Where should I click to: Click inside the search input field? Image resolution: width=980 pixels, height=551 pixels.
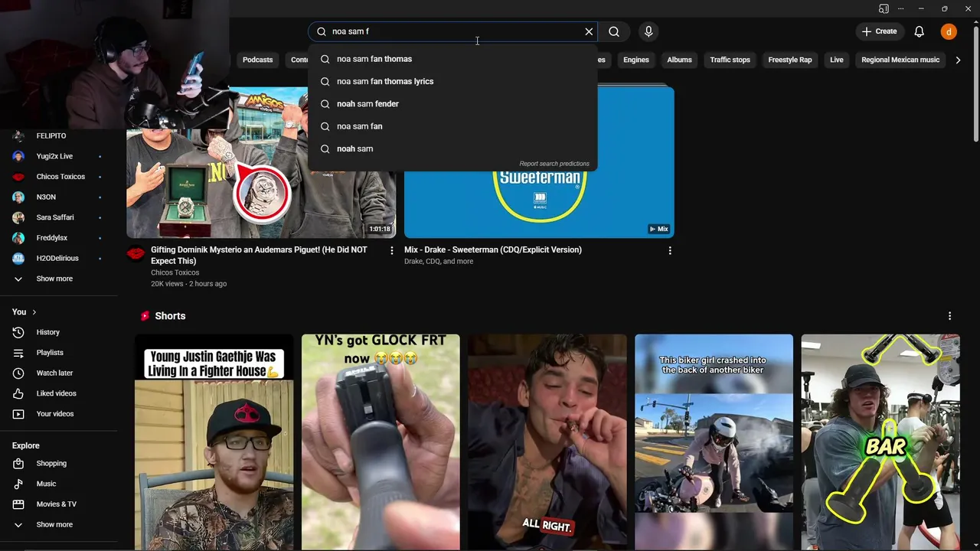[452, 31]
